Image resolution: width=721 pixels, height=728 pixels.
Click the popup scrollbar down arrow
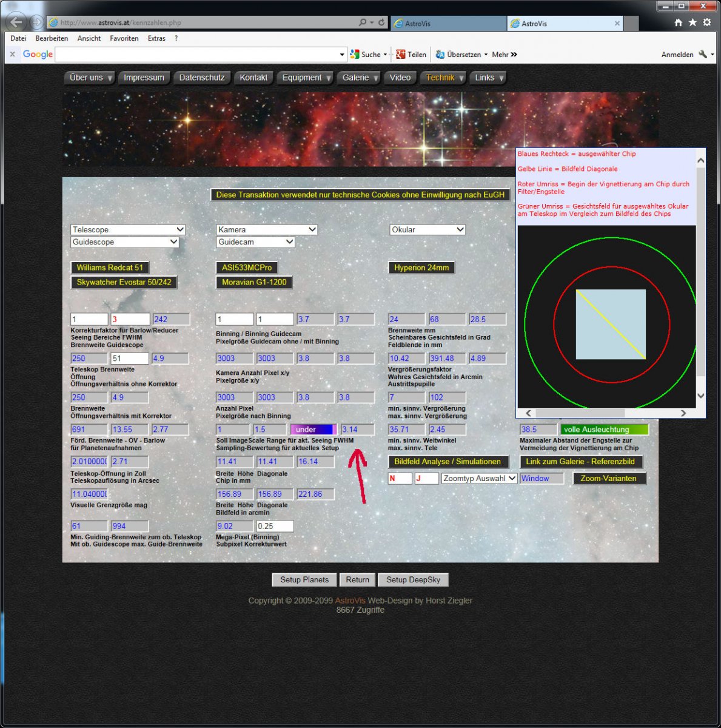pyautogui.click(x=701, y=396)
